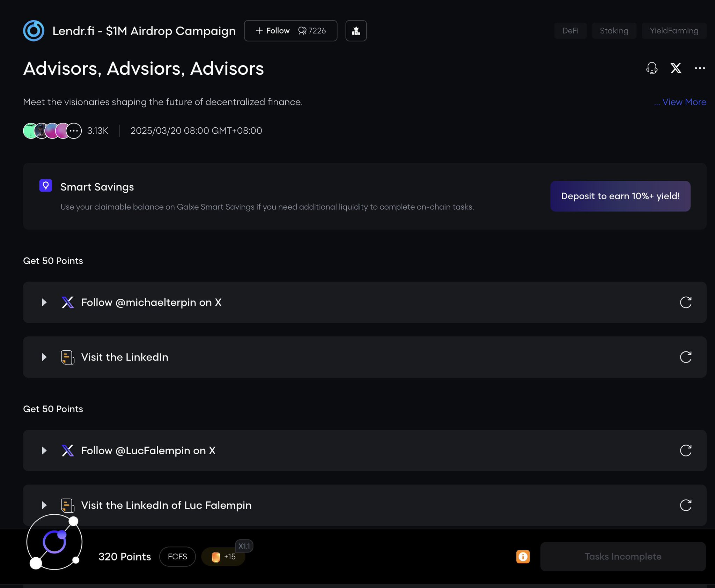Click the orange info icon near Tasks Incomplete
715x588 pixels.
point(523,557)
